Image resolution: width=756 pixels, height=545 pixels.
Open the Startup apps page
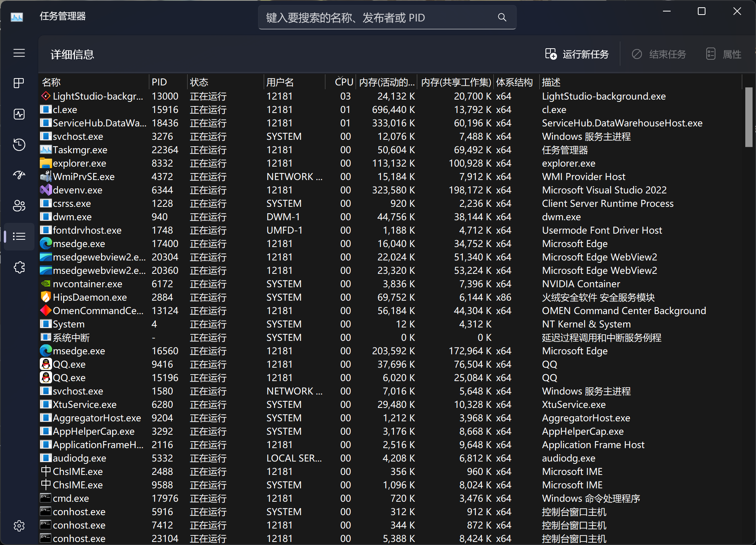coord(19,175)
